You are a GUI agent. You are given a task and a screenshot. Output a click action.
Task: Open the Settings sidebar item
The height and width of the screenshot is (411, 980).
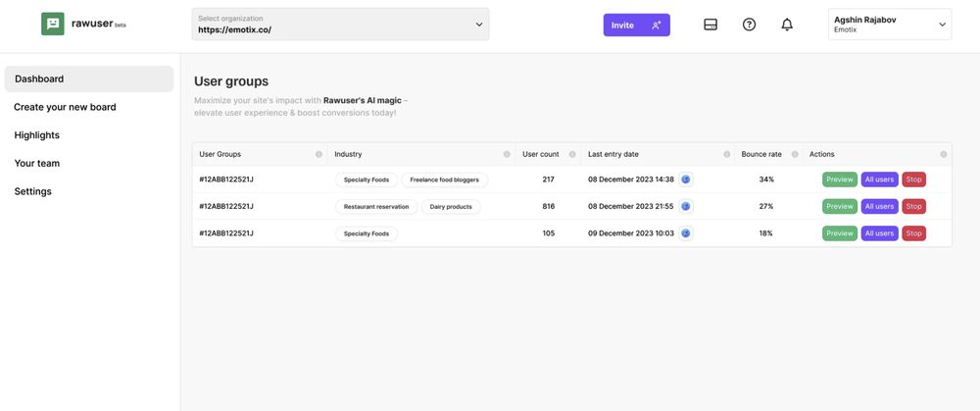[33, 191]
